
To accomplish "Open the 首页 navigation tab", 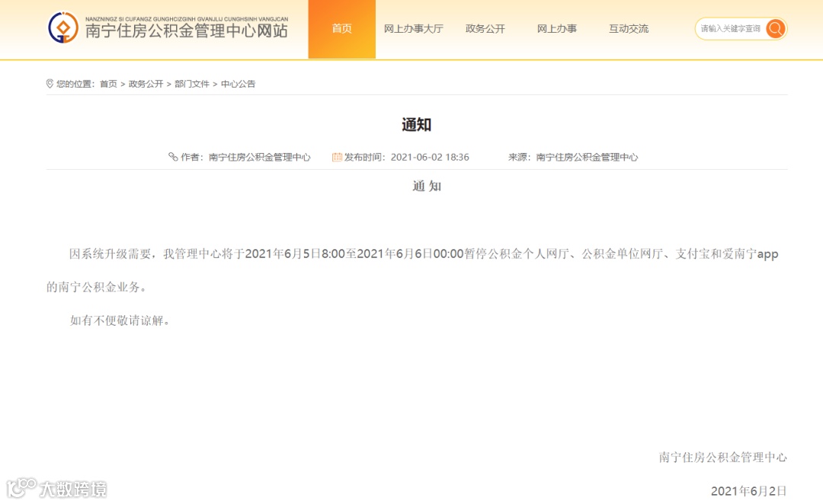I will pos(341,29).
